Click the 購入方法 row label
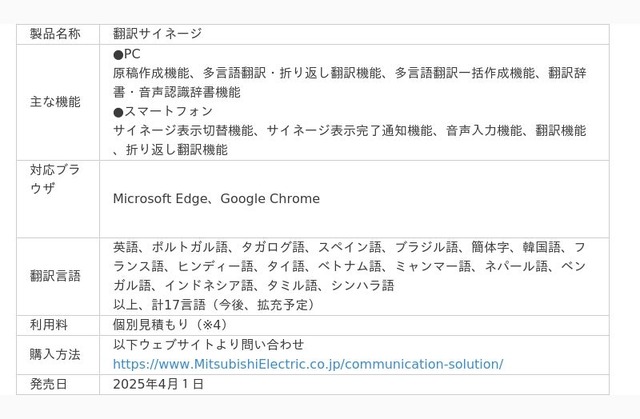 click(x=55, y=355)
